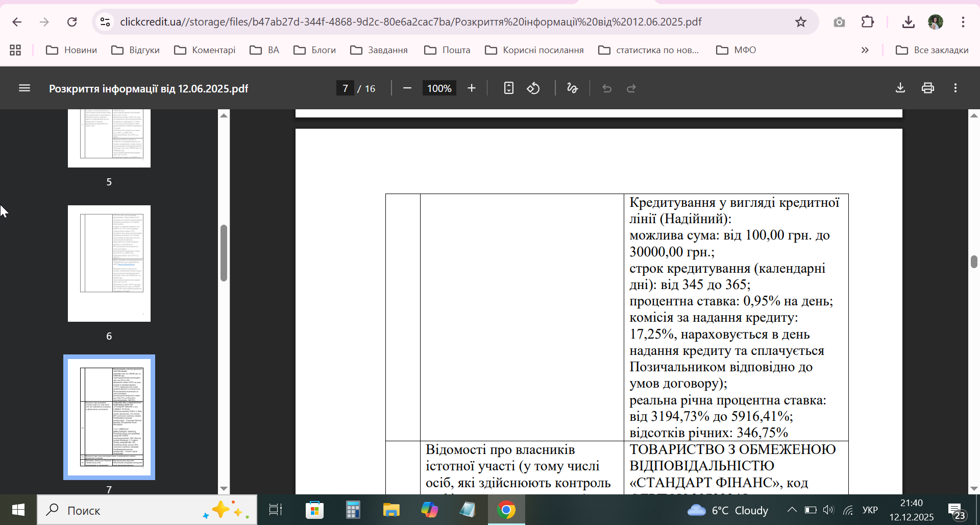Image resolution: width=980 pixels, height=525 pixels.
Task: Open the Пошта bookmark folder
Action: click(447, 50)
